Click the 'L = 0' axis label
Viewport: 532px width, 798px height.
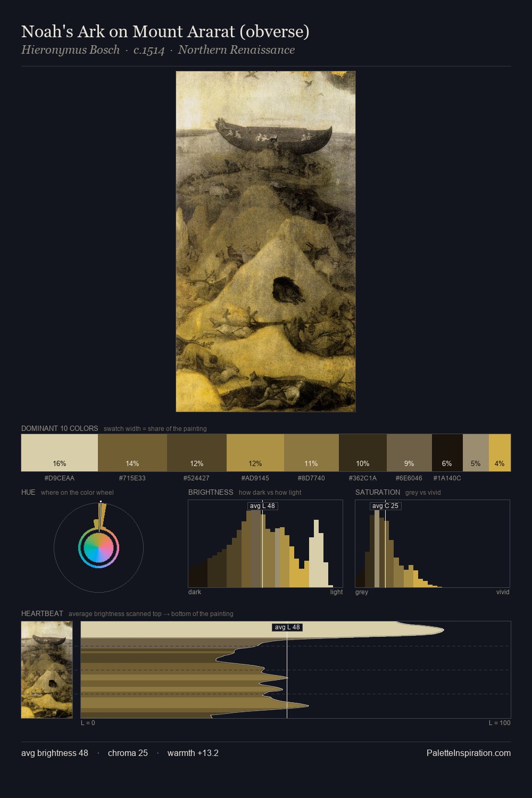coord(88,723)
